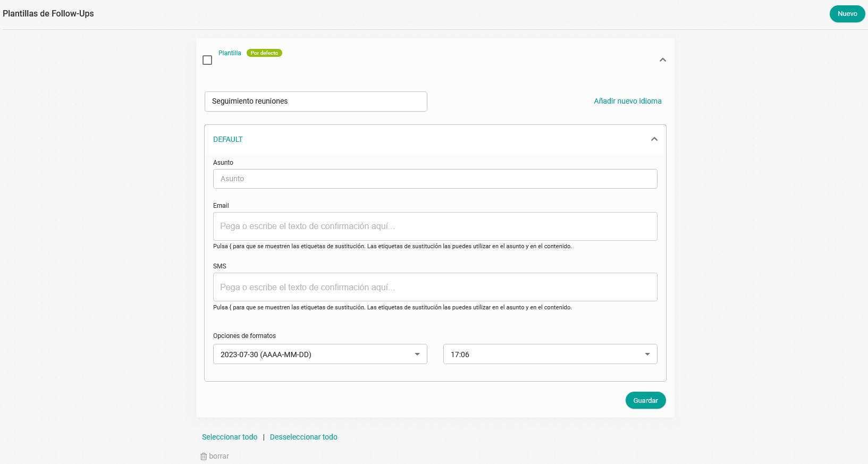Focus the Email confirmation text area

(x=435, y=226)
